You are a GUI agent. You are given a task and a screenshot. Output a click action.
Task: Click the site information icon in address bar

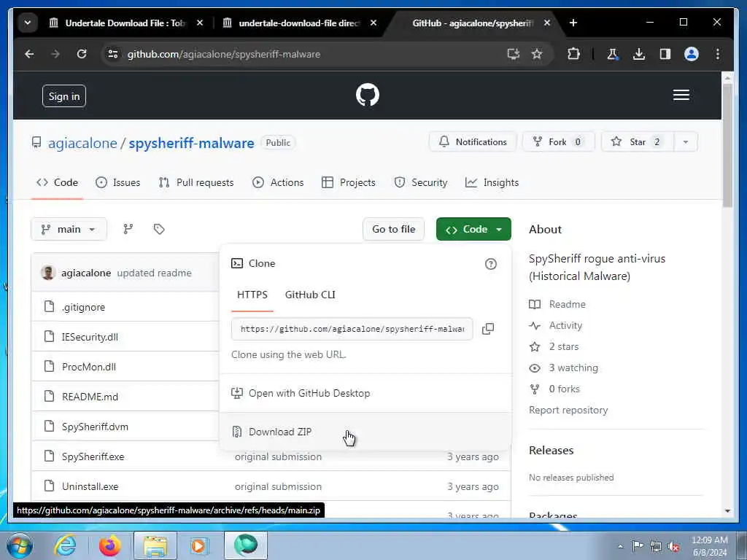113,54
